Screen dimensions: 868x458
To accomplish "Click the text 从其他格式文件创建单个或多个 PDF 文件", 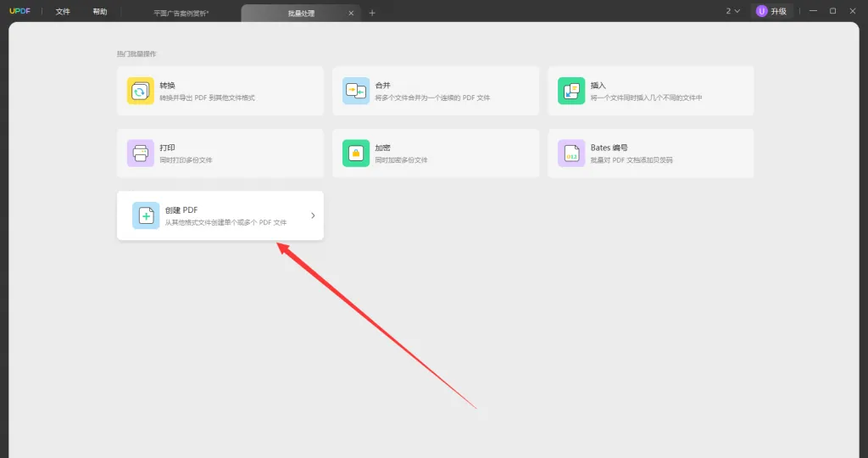I will pos(225,222).
